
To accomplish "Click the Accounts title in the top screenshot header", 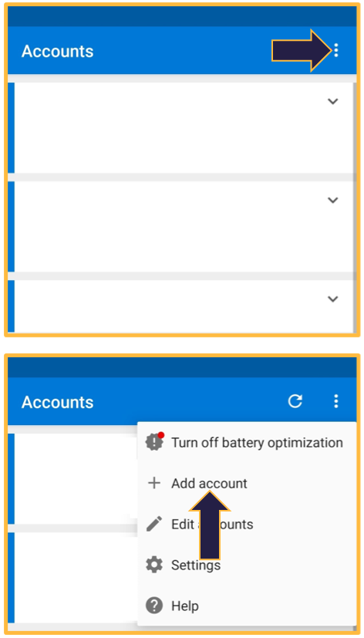I will point(57,51).
